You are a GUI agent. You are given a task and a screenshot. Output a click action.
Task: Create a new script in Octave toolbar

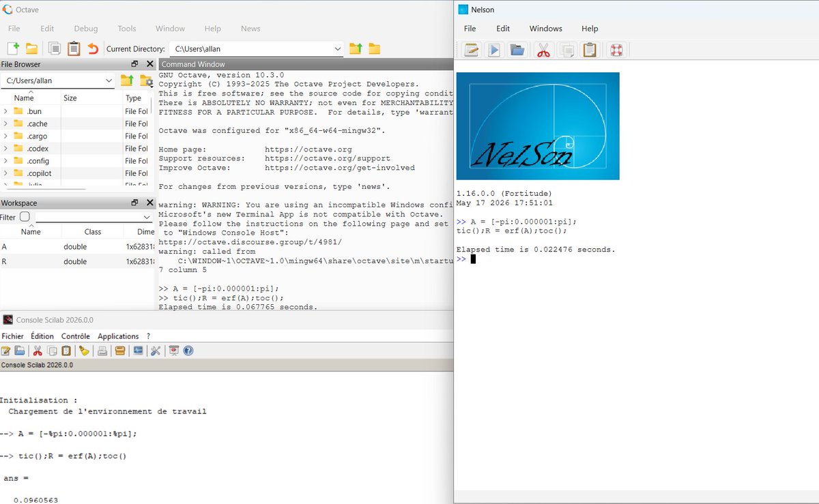click(13, 48)
